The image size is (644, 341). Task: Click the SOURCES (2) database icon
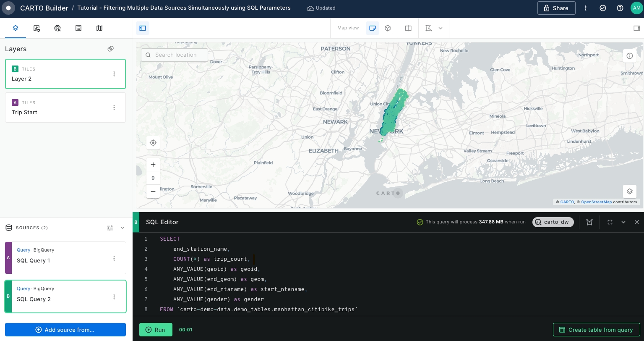point(8,228)
